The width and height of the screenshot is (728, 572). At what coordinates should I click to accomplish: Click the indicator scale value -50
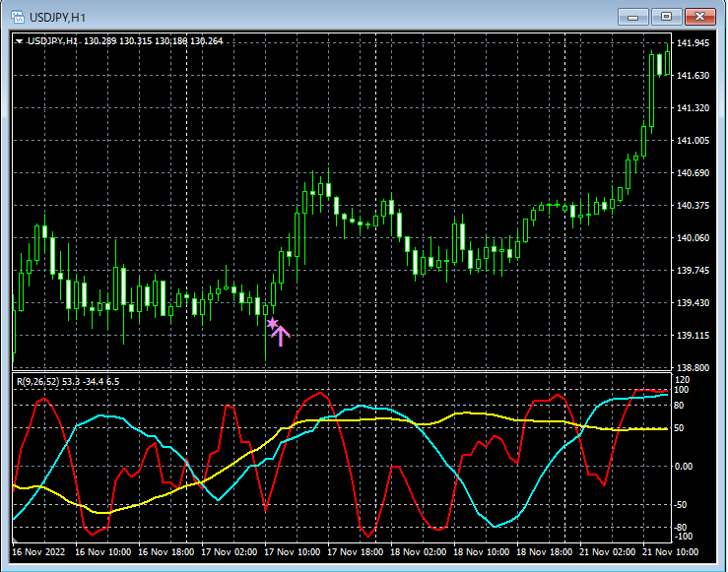pyautogui.click(x=681, y=505)
